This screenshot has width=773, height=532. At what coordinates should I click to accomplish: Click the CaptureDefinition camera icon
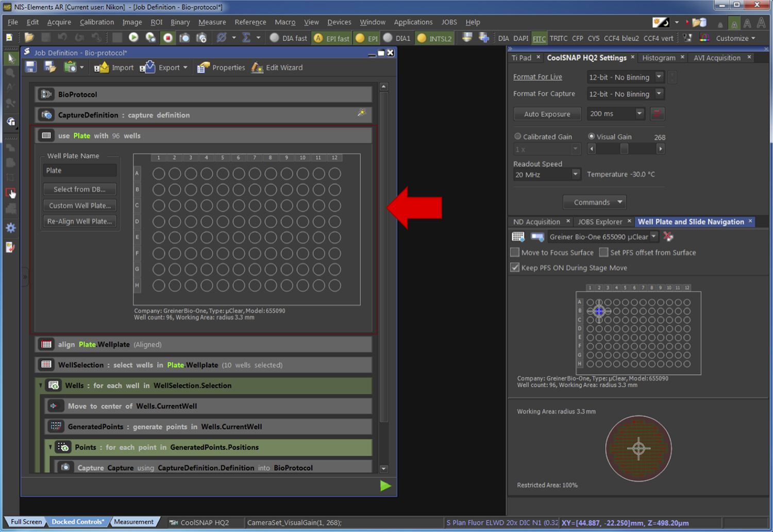point(46,115)
